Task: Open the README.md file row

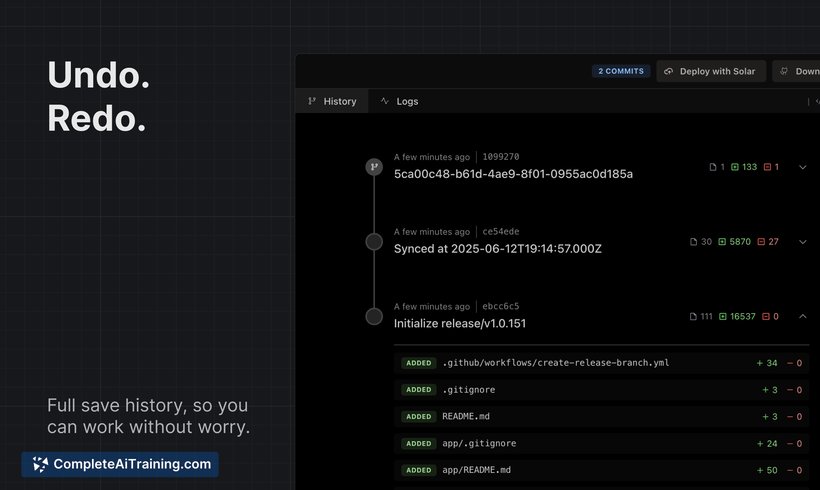Action: coord(601,416)
